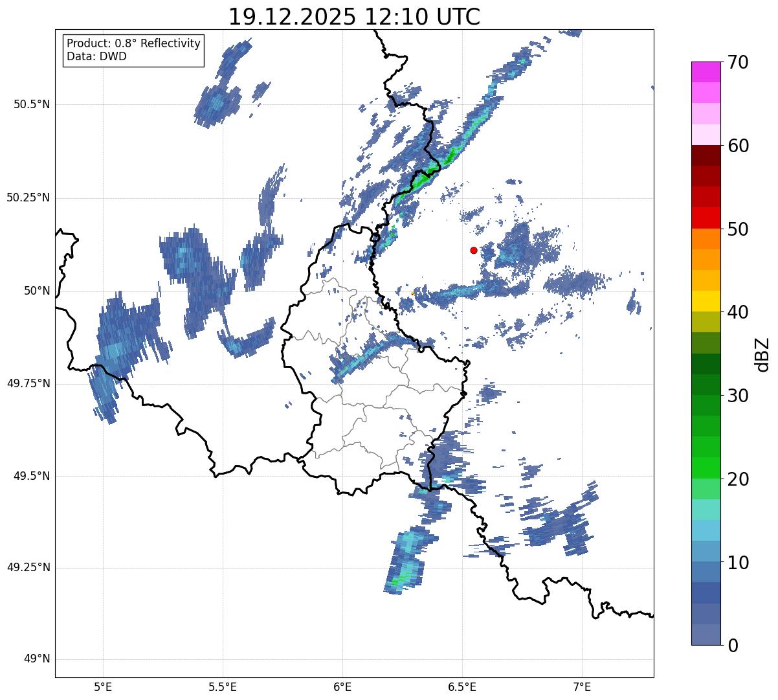The image size is (778, 700).
Task: Click the 49.75°N latitude label
Action: coord(28,383)
